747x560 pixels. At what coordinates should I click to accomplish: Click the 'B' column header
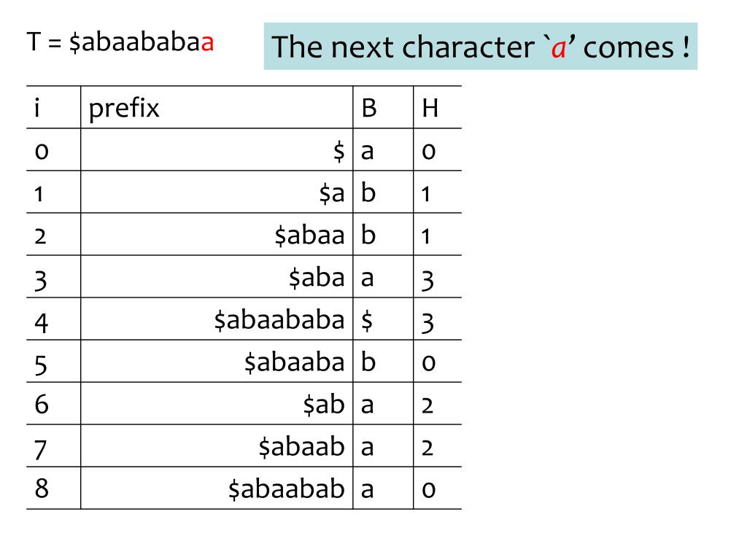tap(368, 108)
